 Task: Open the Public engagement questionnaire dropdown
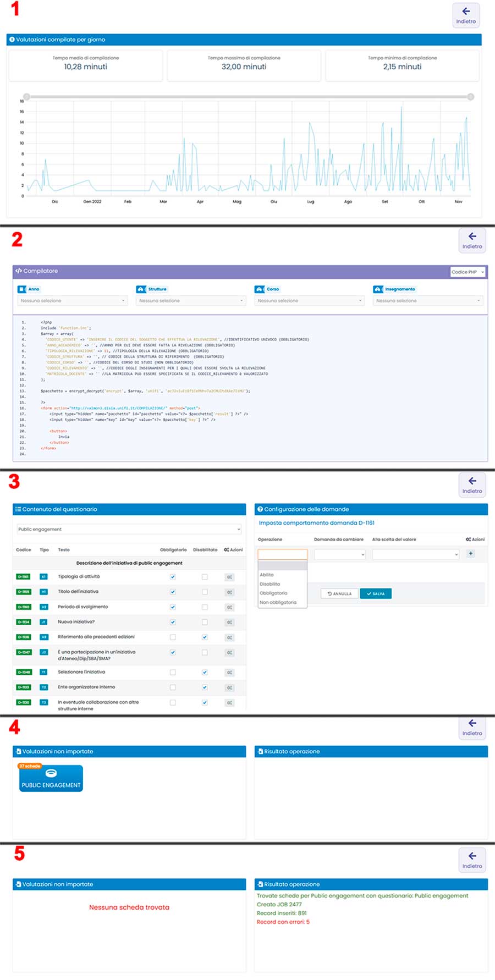(129, 529)
